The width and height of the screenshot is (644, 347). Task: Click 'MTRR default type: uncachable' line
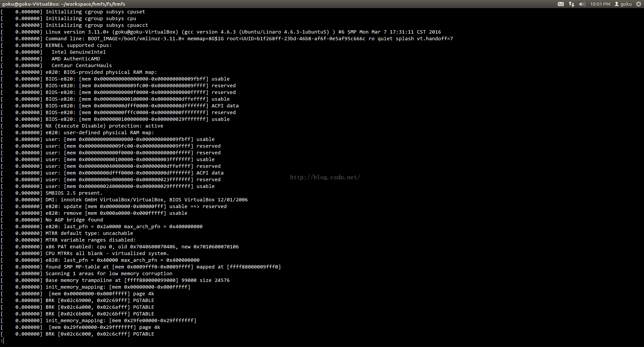pos(67,233)
